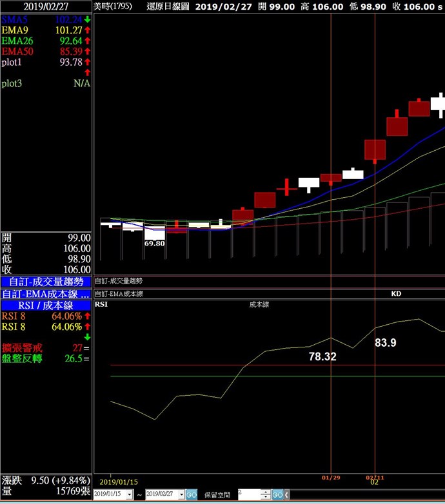Click the up arrow next to orange RSI 8
This screenshot has width=445, height=504.
87,316
